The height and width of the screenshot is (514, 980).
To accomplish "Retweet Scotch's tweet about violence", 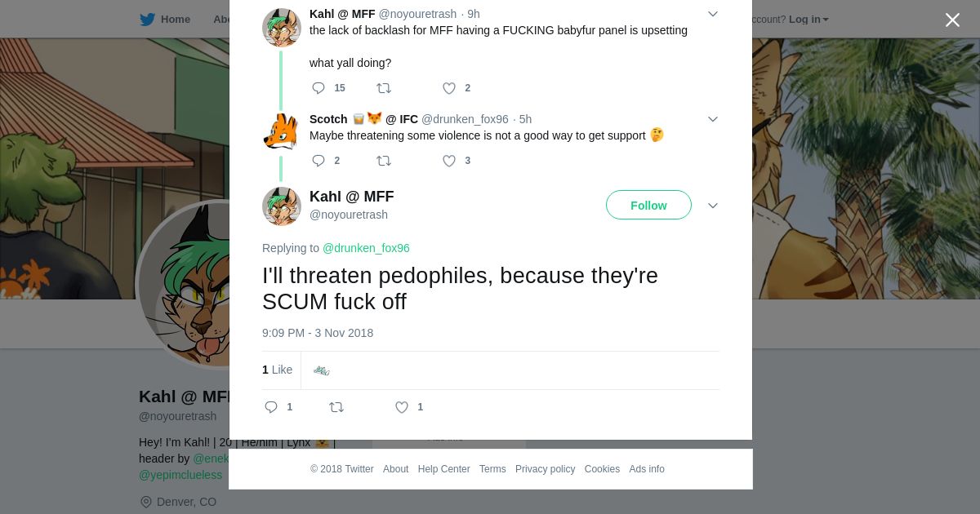I will pyautogui.click(x=383, y=161).
